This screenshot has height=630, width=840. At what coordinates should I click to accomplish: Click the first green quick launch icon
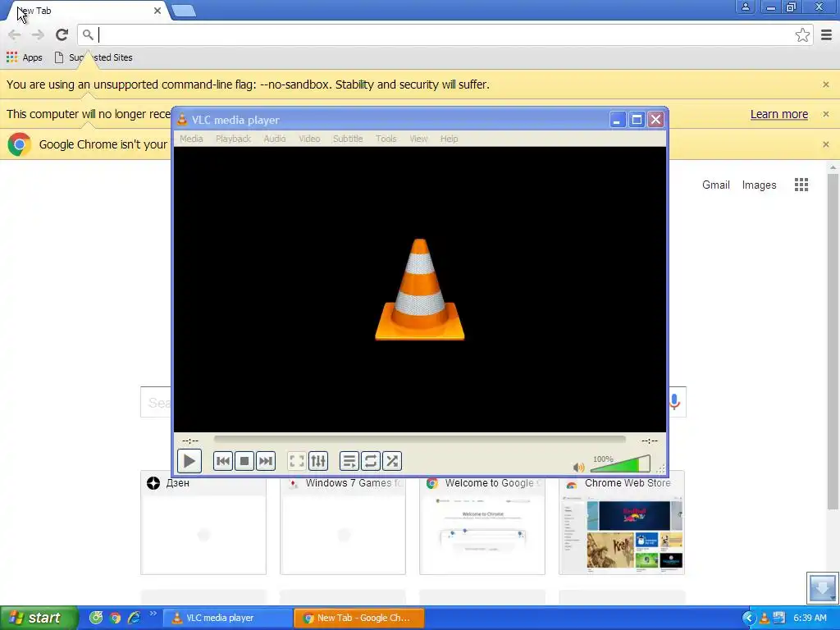(95, 618)
